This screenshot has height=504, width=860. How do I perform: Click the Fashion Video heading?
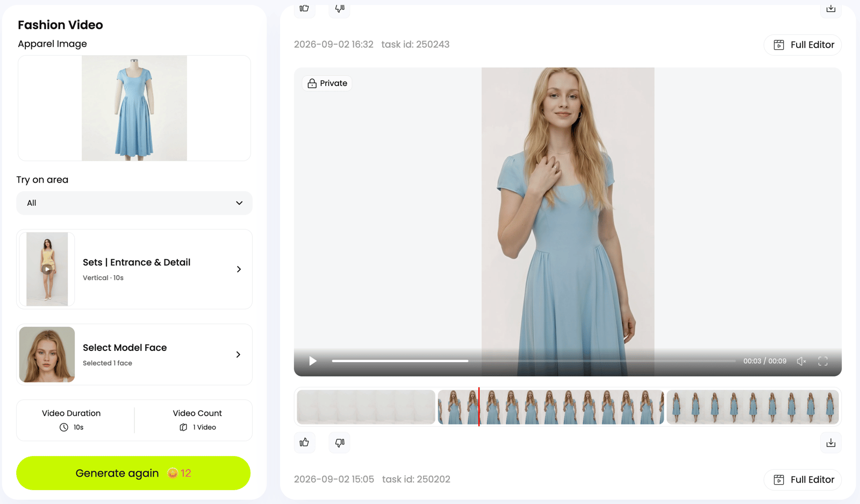[60, 25]
